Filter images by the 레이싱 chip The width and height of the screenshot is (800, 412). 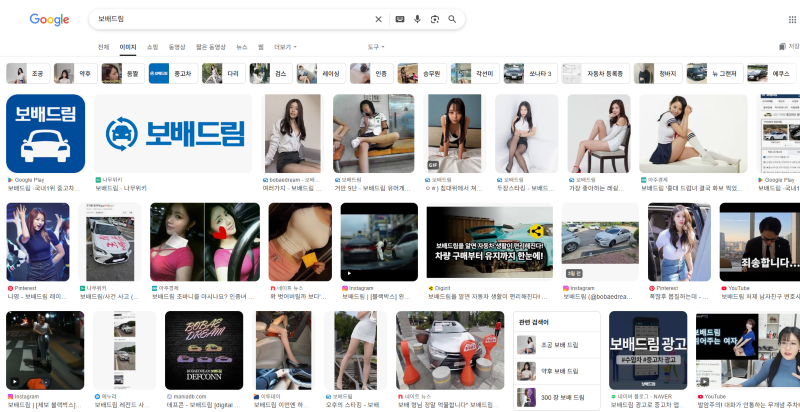click(x=321, y=73)
